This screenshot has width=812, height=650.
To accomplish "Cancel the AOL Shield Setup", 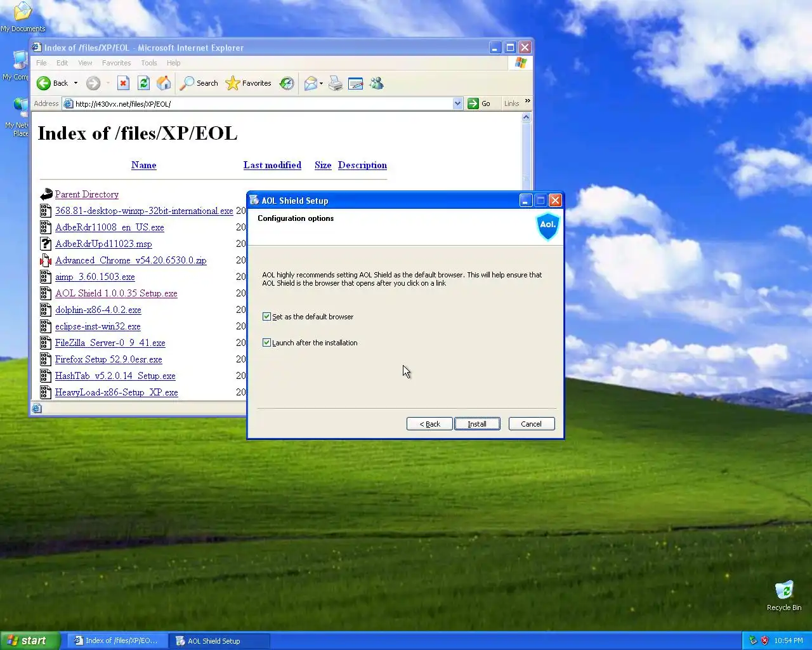I will 532,424.
